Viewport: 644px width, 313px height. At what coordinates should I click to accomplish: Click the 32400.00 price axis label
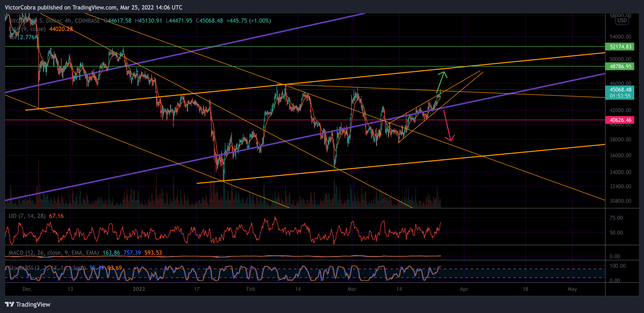point(620,186)
